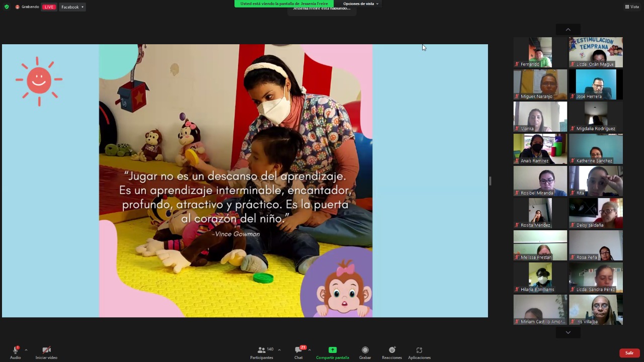Open the Chat icon
Image resolution: width=644 pixels, height=362 pixels.
point(298,350)
